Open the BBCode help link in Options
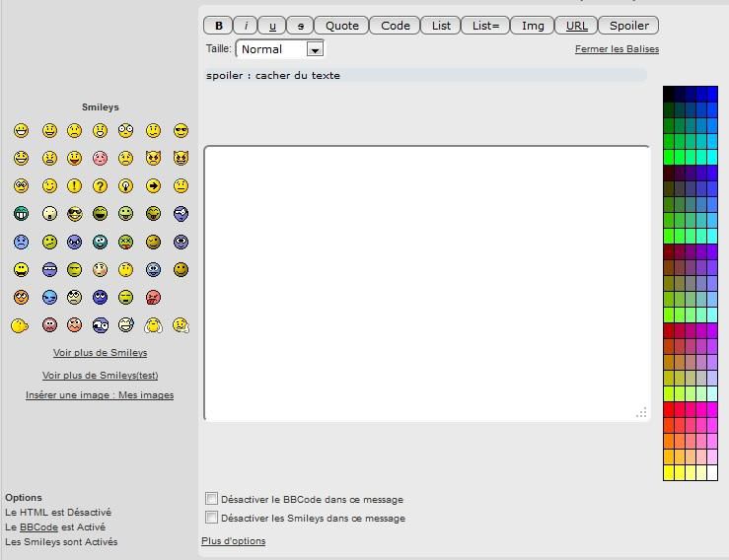This screenshot has width=729, height=560. tap(38, 527)
